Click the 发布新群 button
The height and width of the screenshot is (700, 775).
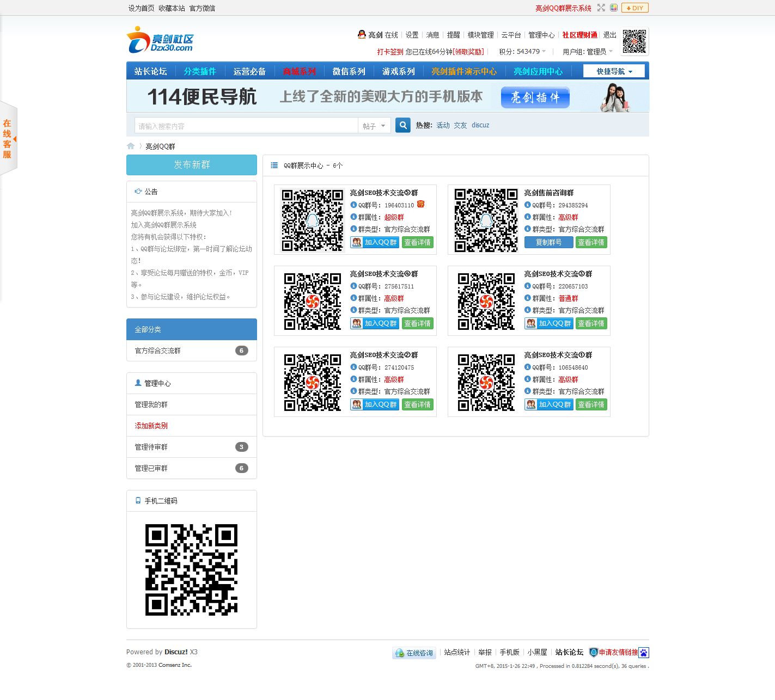pos(192,165)
